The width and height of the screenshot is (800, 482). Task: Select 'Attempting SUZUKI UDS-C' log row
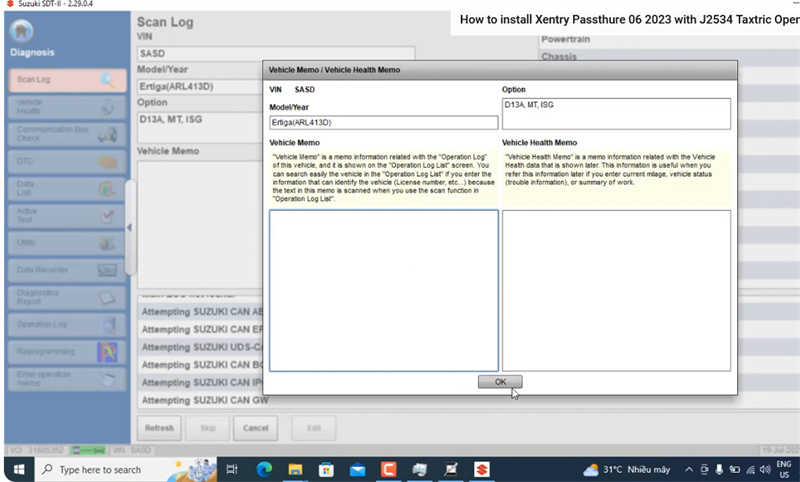tap(200, 347)
